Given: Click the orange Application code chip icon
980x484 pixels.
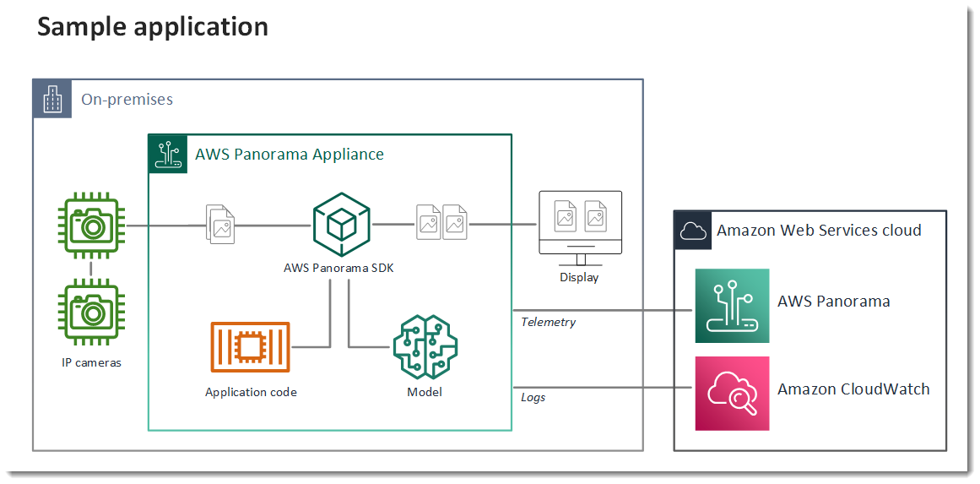Looking at the screenshot, I should [249, 347].
